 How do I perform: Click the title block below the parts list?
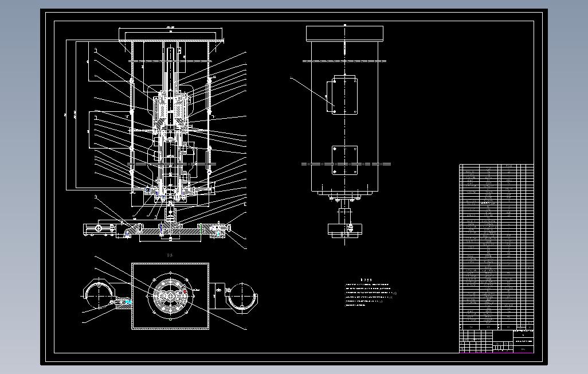[496, 341]
